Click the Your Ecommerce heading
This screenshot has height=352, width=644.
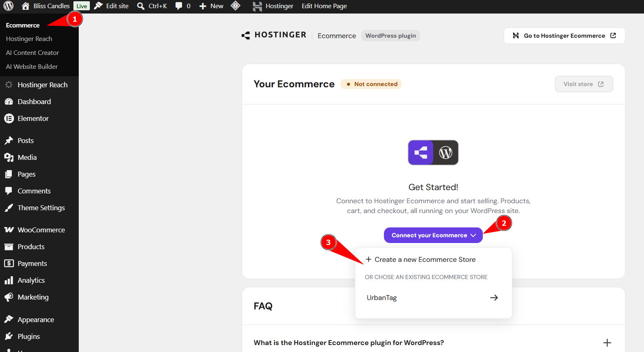[294, 84]
